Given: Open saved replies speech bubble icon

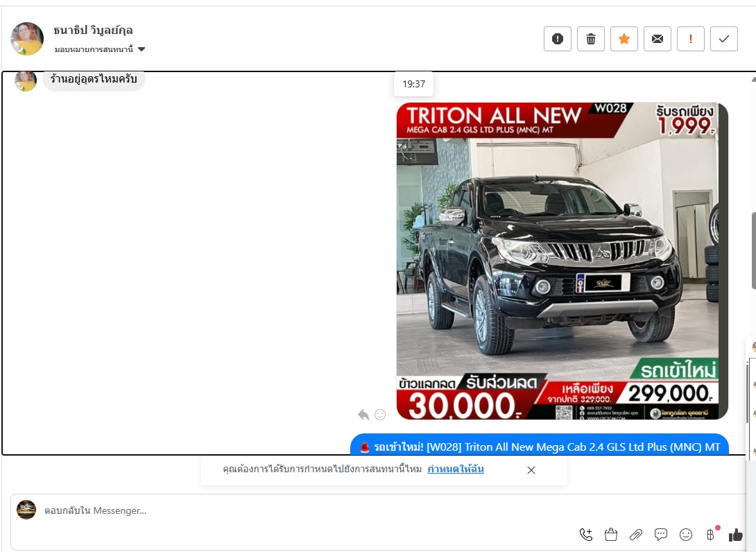Looking at the screenshot, I should (661, 534).
